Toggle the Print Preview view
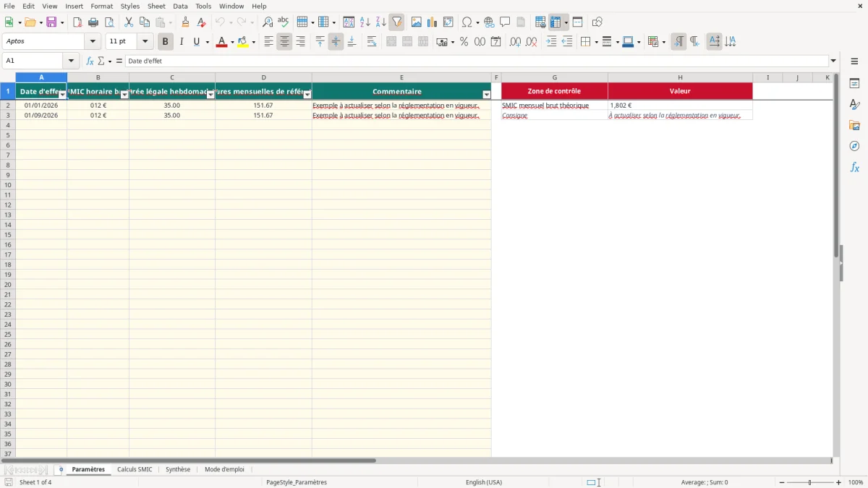This screenshot has width=868, height=488. coord(109,22)
